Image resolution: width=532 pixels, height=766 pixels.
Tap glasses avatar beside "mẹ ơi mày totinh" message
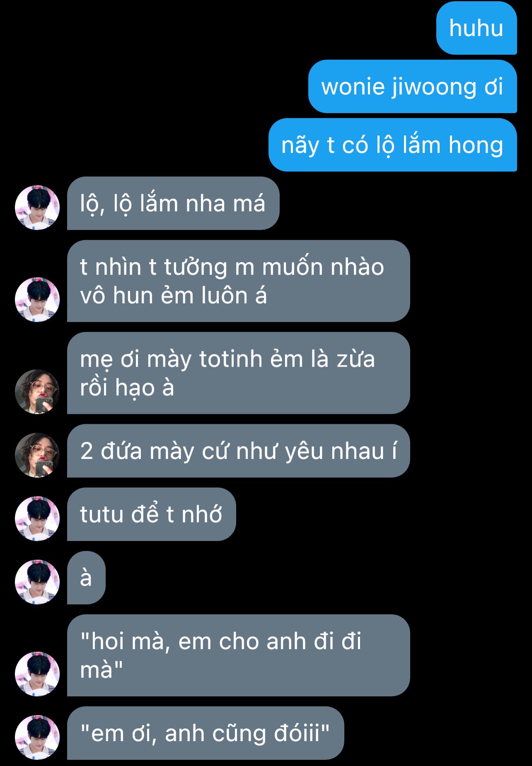(37, 391)
